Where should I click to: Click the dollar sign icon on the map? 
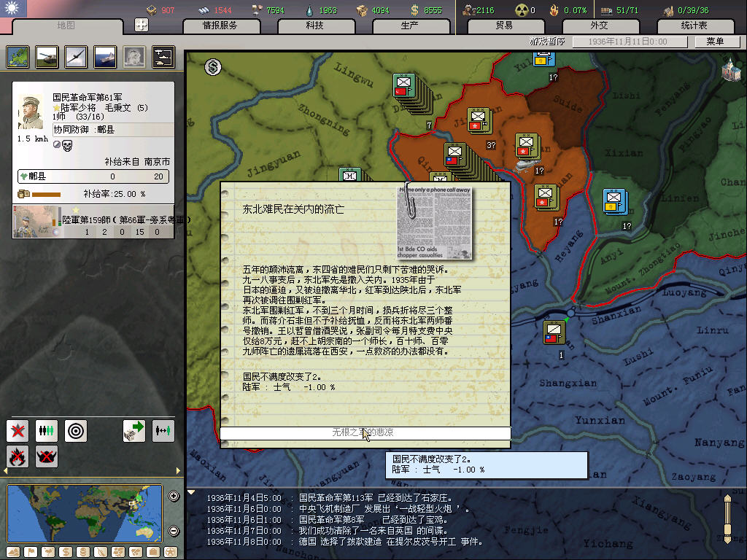point(213,68)
